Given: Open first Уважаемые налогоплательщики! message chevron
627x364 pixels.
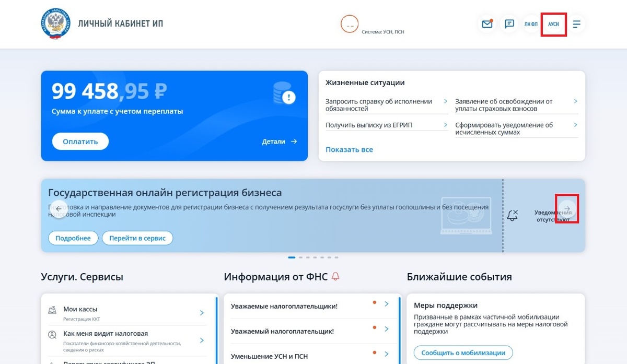Looking at the screenshot, I should point(387,303).
